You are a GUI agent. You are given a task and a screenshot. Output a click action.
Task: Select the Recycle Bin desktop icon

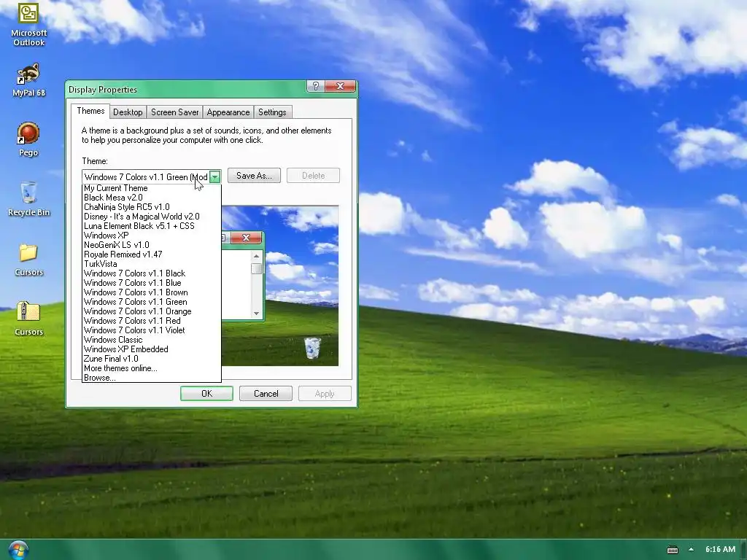(28, 199)
